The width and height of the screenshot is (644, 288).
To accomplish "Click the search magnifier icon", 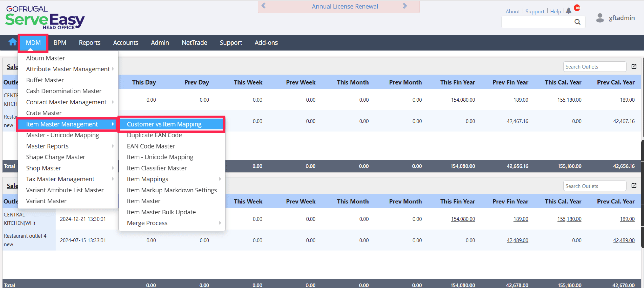I will click(x=577, y=22).
